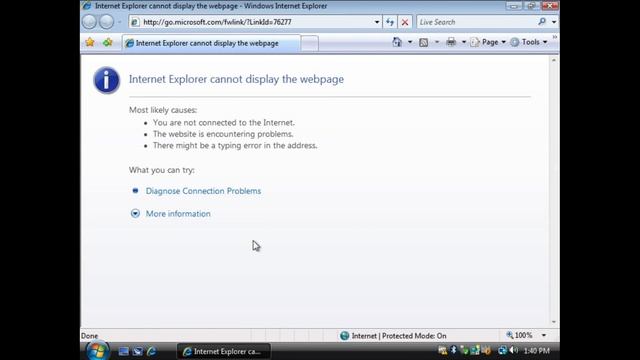Click the Live Search input box

pos(476,22)
